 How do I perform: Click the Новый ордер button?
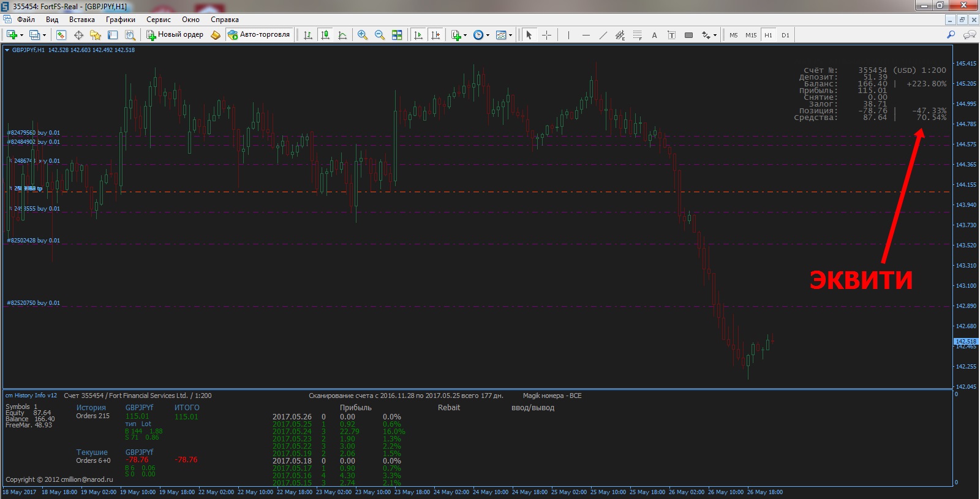(x=175, y=35)
